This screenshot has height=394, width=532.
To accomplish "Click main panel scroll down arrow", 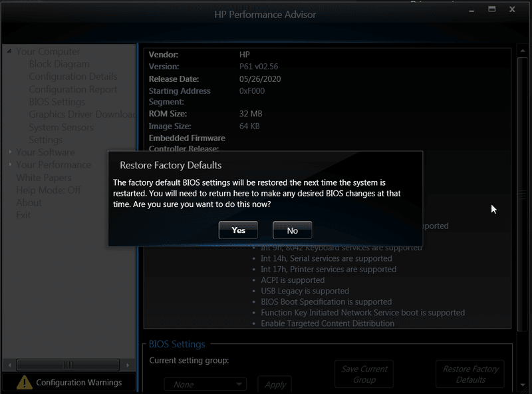I will pyautogui.click(x=523, y=385).
